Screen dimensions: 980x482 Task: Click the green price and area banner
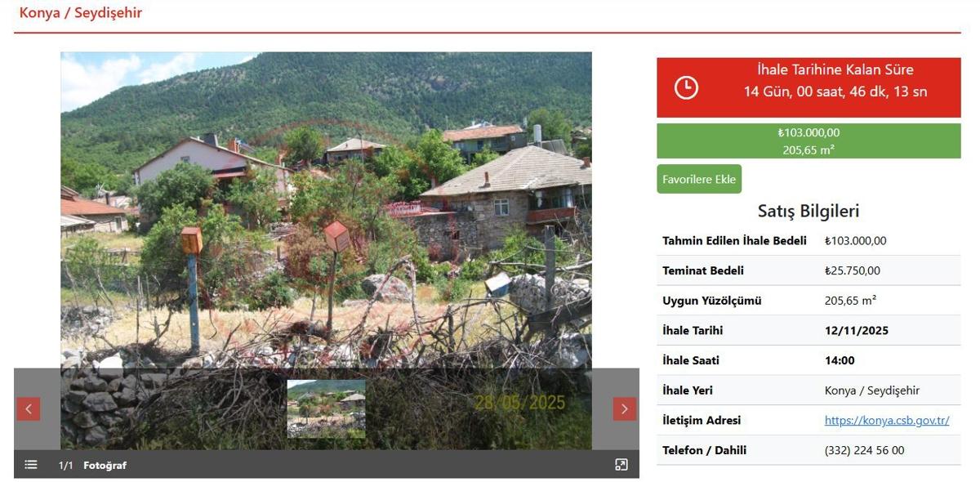808,141
